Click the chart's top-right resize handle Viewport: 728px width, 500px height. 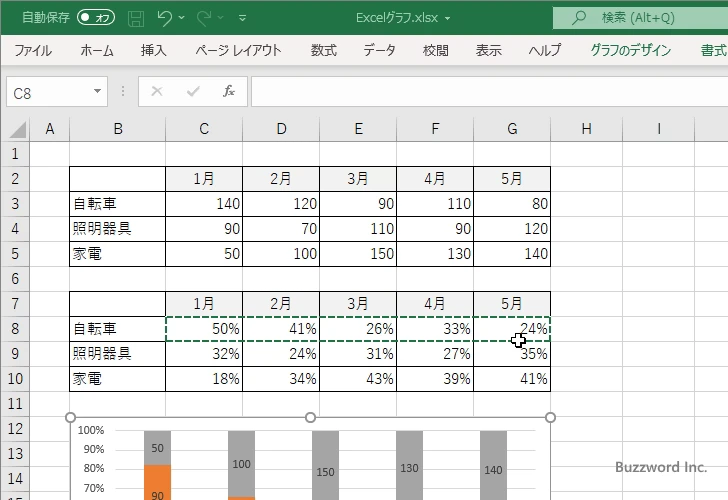pos(550,417)
